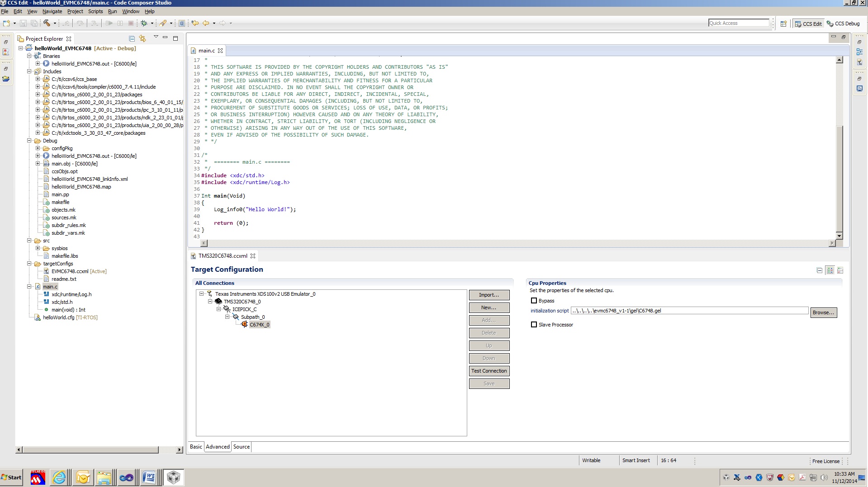Click the Open Perspective icon
This screenshot has height=487, width=868.
[783, 24]
